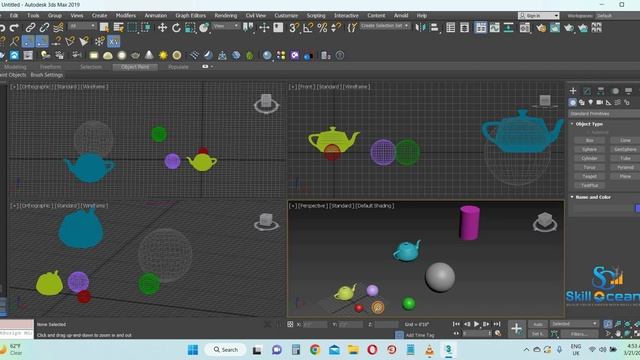
Task: Switch to the Modify command panel tab
Action: pyautogui.click(x=587, y=91)
